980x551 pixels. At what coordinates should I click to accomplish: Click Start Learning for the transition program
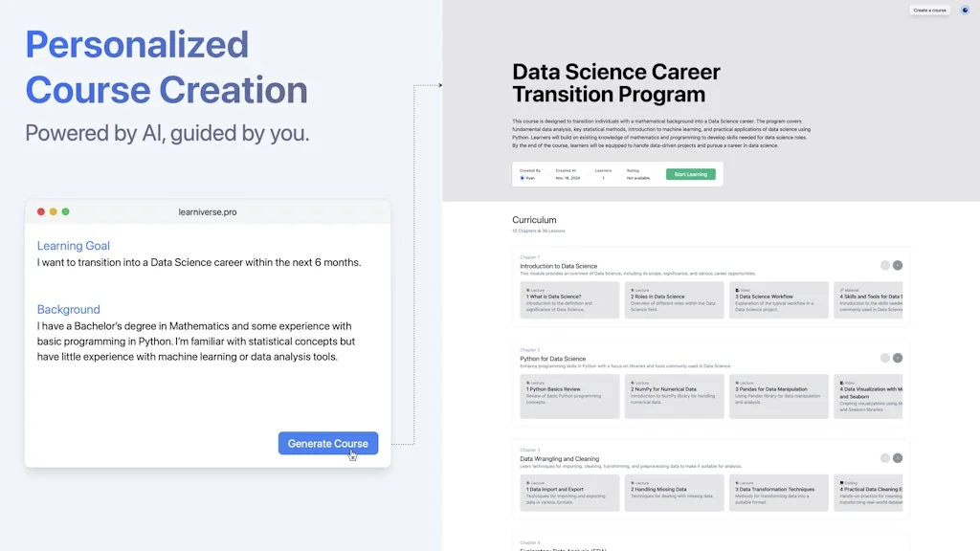(691, 174)
